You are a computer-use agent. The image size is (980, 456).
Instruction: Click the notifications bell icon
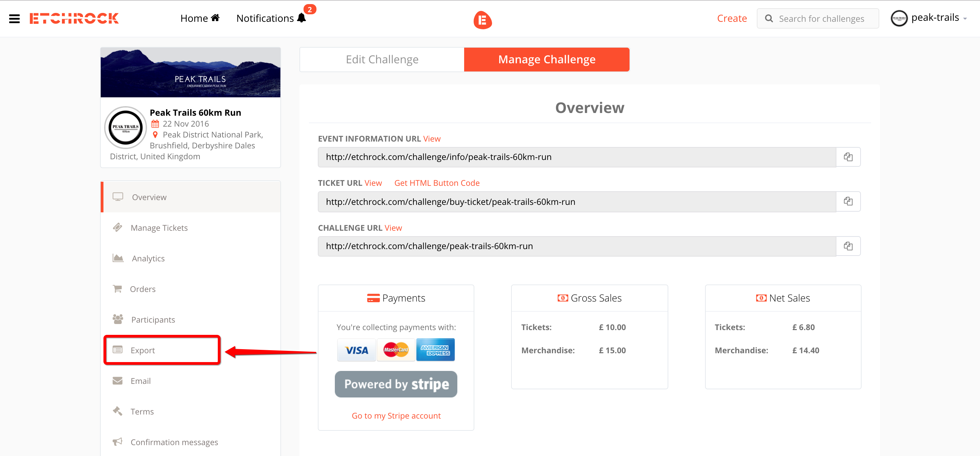(x=301, y=18)
